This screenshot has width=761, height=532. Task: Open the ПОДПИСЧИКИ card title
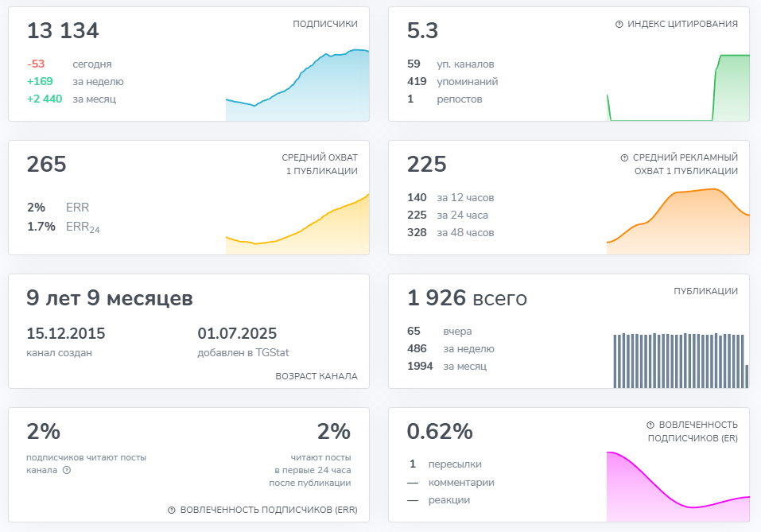(x=325, y=24)
